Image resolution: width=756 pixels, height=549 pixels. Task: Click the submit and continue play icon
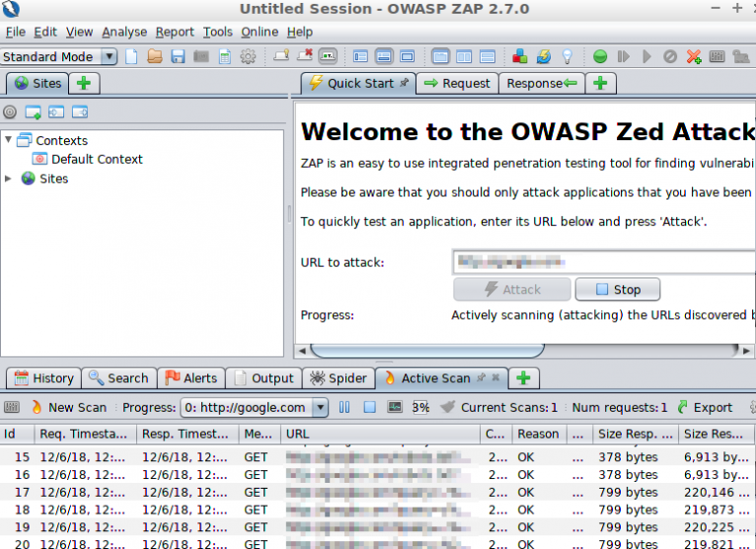point(647,57)
